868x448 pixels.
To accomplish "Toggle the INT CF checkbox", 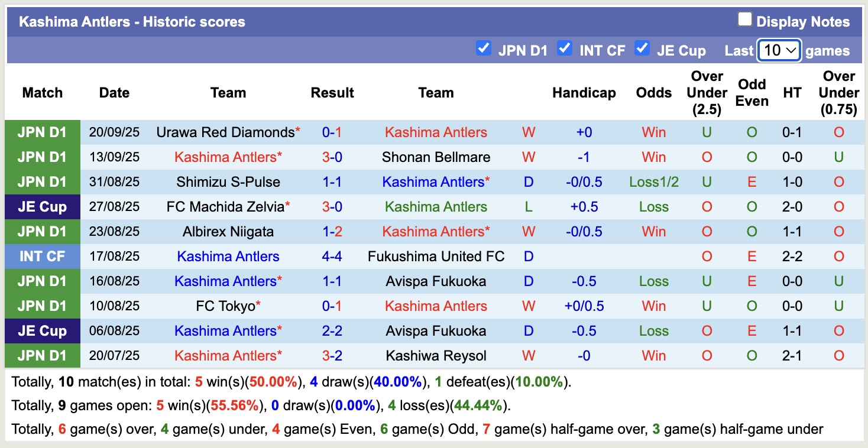I will point(565,48).
